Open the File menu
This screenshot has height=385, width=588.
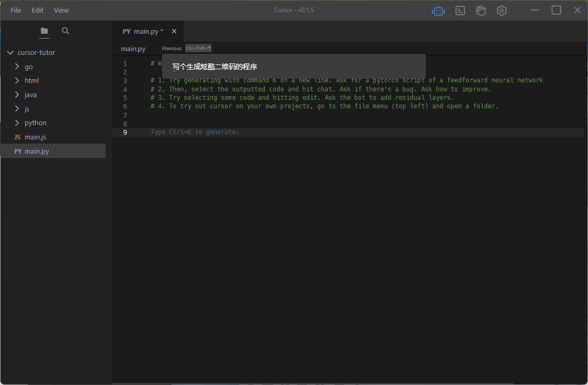16,10
